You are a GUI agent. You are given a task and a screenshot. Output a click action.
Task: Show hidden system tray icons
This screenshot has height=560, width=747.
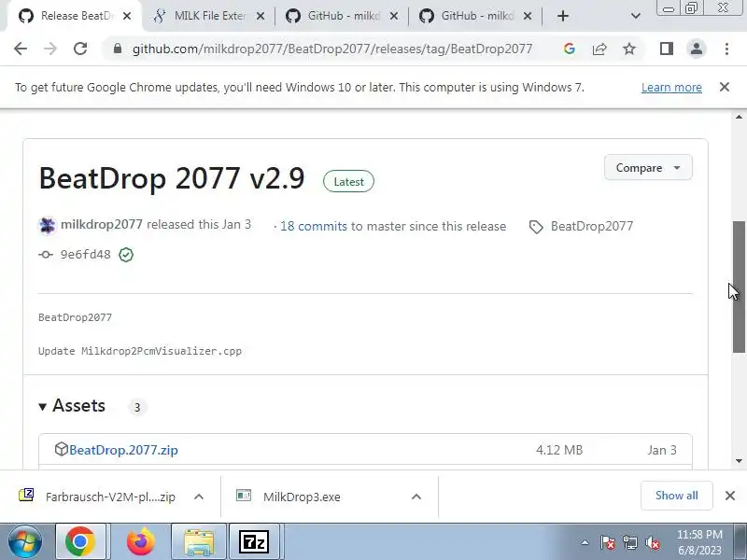(585, 542)
